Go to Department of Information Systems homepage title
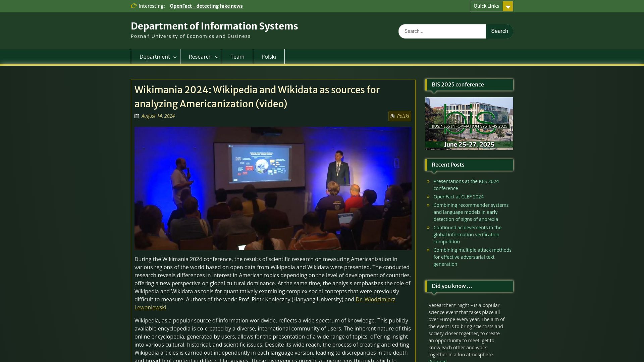The image size is (644, 362). click(x=214, y=26)
